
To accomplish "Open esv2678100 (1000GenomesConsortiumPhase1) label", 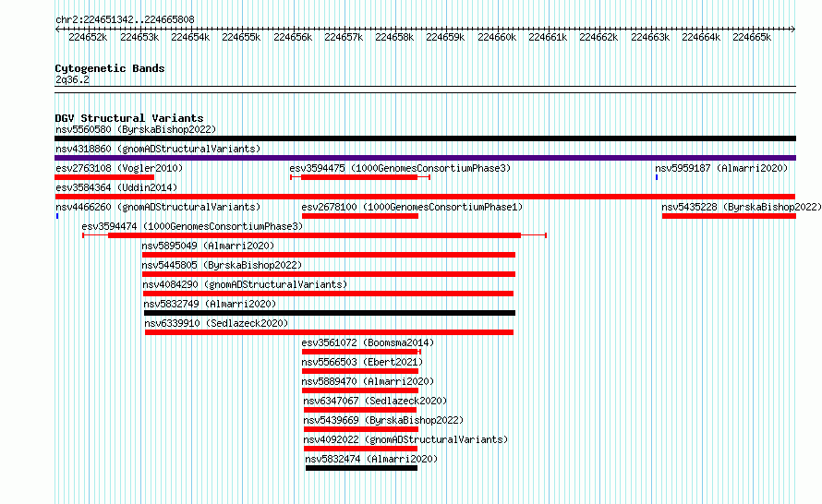I will point(412,207).
